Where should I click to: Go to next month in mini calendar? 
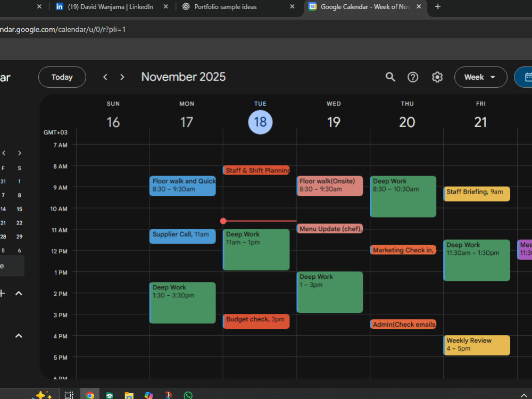pyautogui.click(x=19, y=153)
